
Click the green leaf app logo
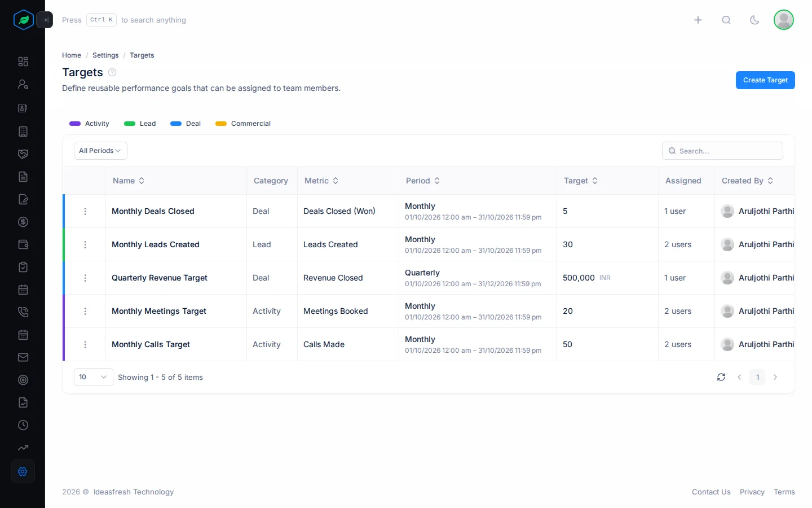[23, 20]
